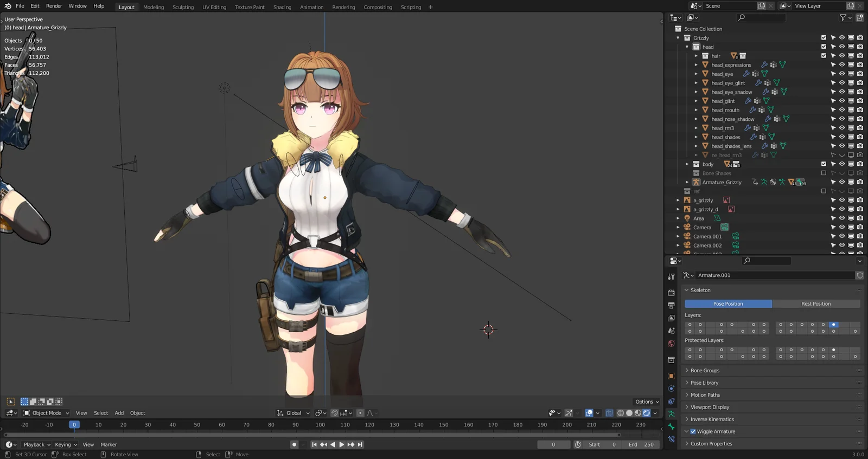Click frame 100 on the timeline ruler
The height and width of the screenshot is (459, 868).
[320, 425]
